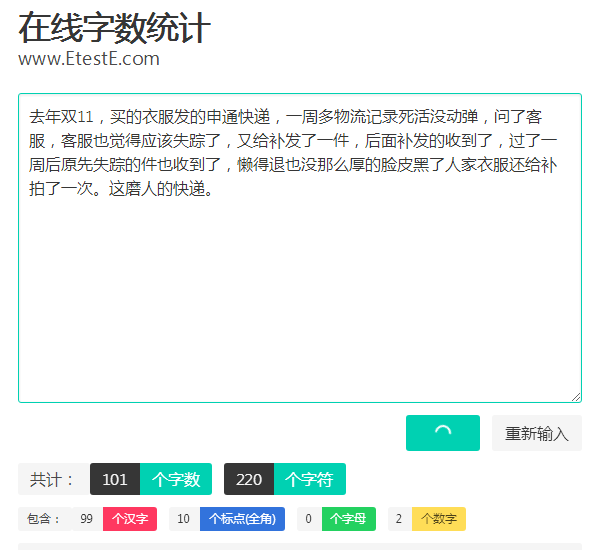Image resolution: width=600 pixels, height=550 pixels.
Task: Click the 在线字数统计 page heading
Action: pos(114,27)
